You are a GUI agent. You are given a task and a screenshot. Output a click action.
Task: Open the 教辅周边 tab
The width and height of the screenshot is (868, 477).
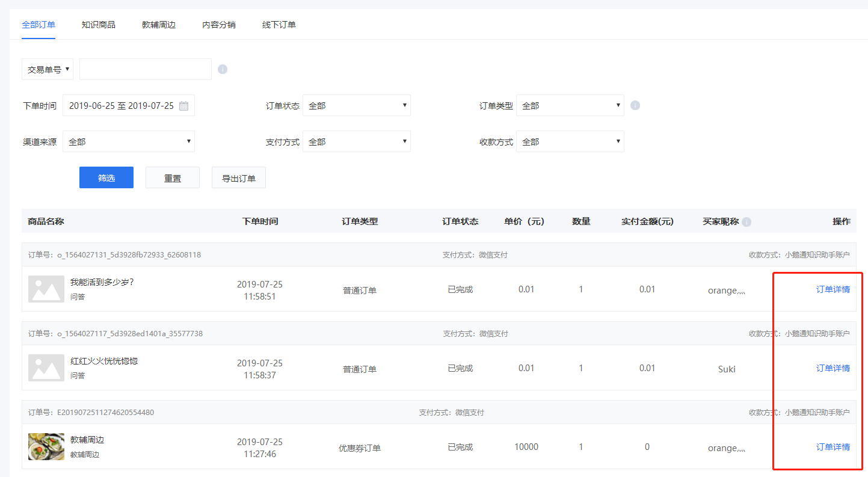click(159, 25)
